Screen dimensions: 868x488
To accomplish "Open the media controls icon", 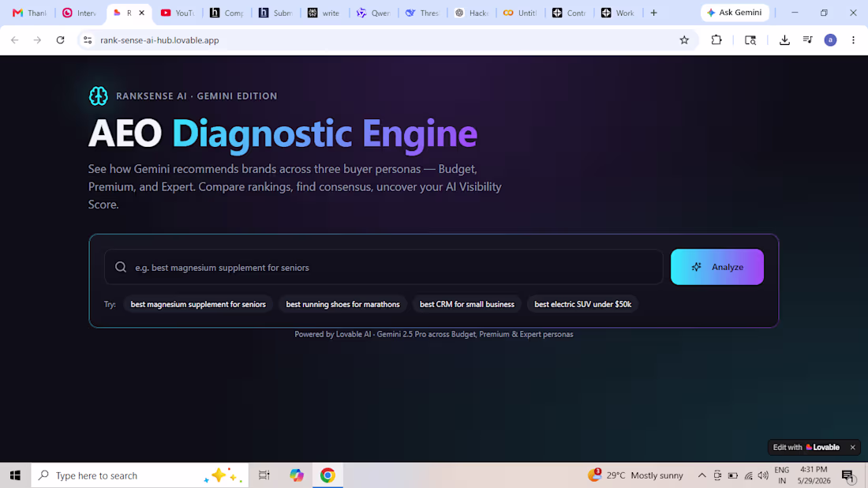I will [x=808, y=40].
